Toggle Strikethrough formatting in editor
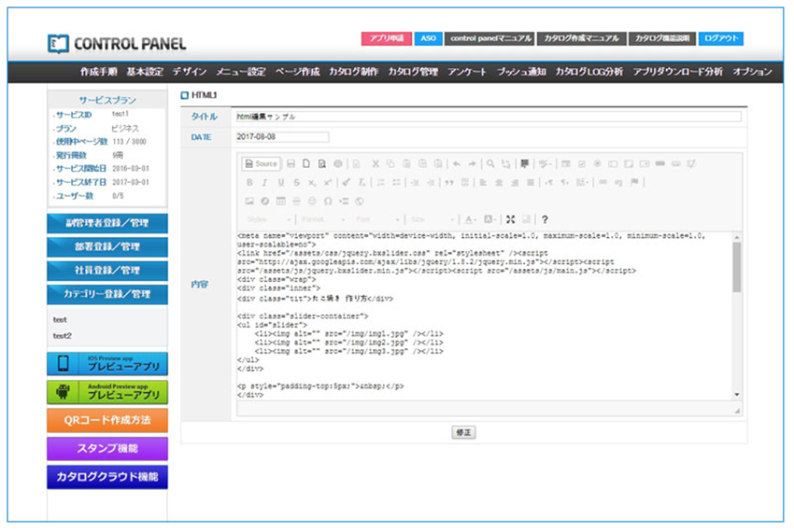The image size is (794, 532). tap(297, 182)
